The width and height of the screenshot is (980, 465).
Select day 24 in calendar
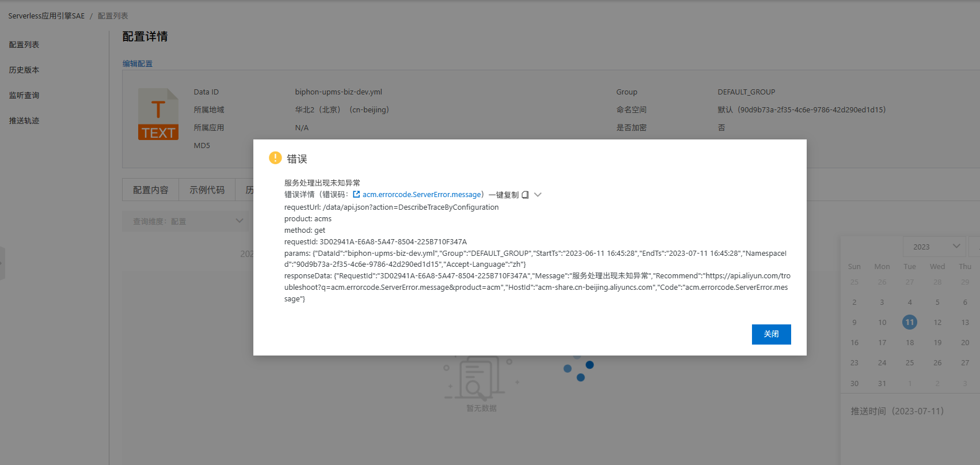pyautogui.click(x=882, y=362)
